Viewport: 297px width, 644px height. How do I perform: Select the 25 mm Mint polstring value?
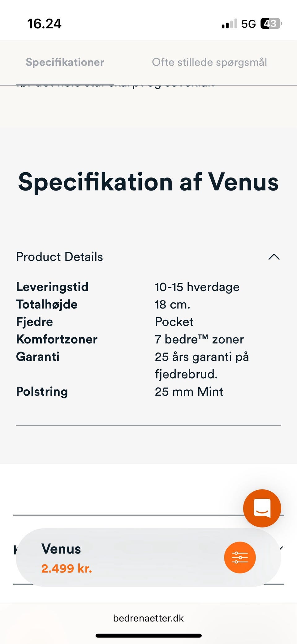pyautogui.click(x=189, y=392)
